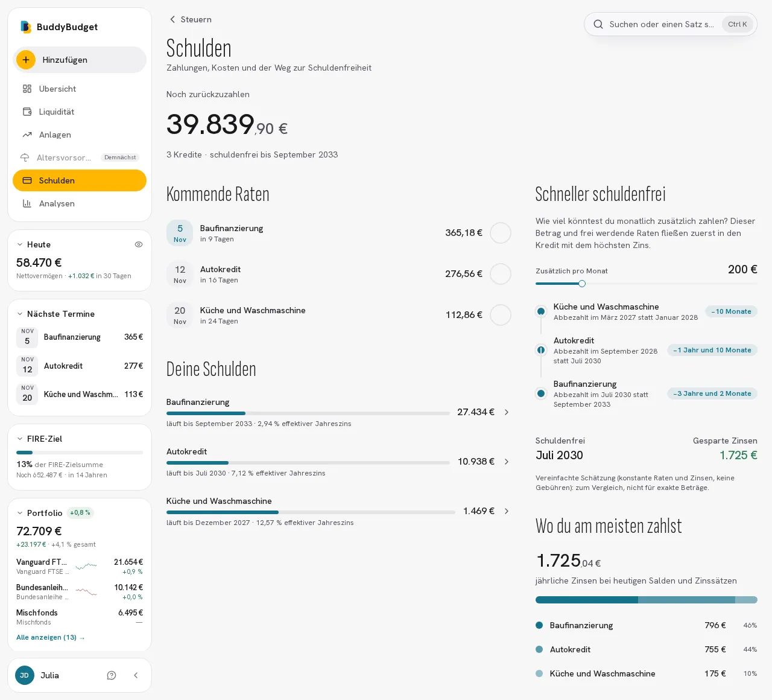Select Analysen in the sidebar
The image size is (772, 700).
(80, 203)
